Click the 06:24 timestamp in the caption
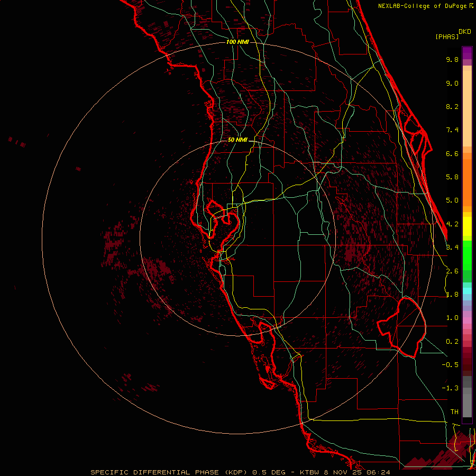476x476 pixels. point(378,472)
